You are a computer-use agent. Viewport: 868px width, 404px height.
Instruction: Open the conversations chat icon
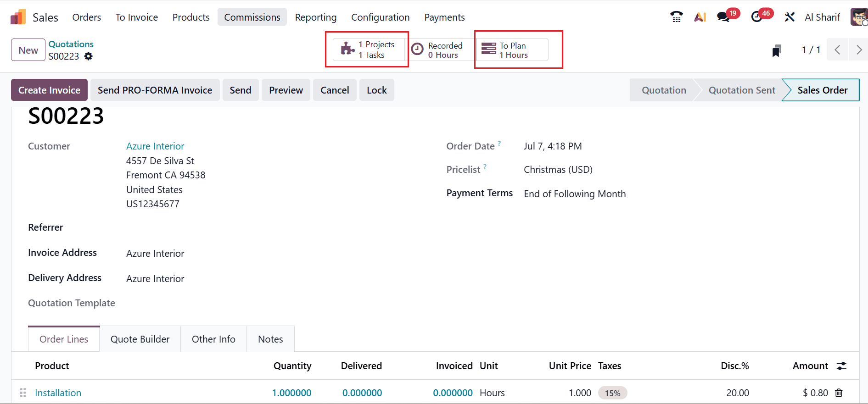(x=723, y=17)
